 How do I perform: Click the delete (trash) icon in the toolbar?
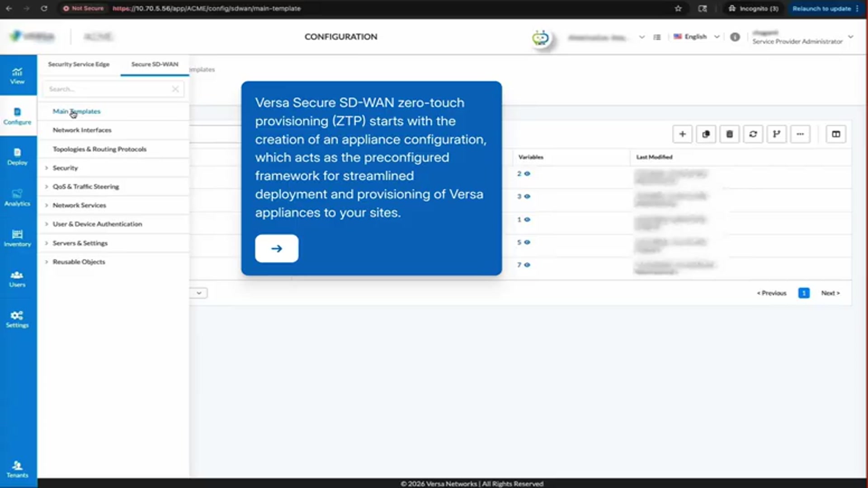(x=729, y=134)
